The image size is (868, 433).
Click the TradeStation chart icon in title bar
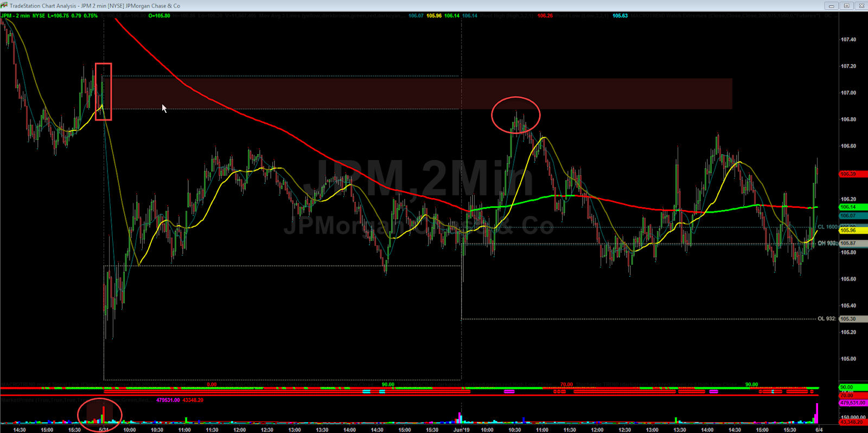pyautogui.click(x=4, y=5)
